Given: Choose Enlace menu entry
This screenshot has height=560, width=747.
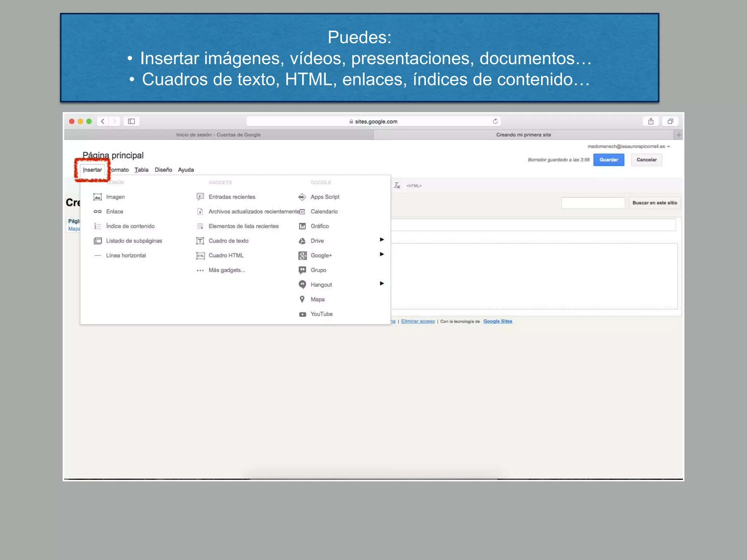Looking at the screenshot, I should point(115,211).
